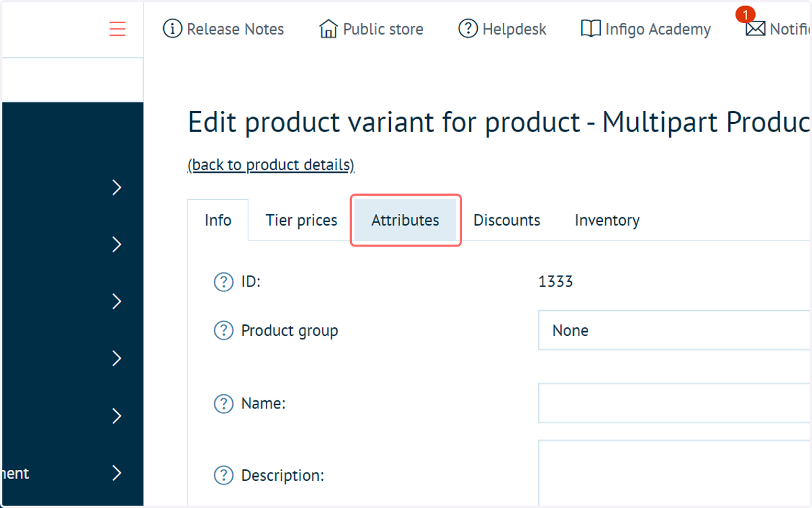Switch to the Tier prices tab
The image size is (812, 508).
[301, 220]
